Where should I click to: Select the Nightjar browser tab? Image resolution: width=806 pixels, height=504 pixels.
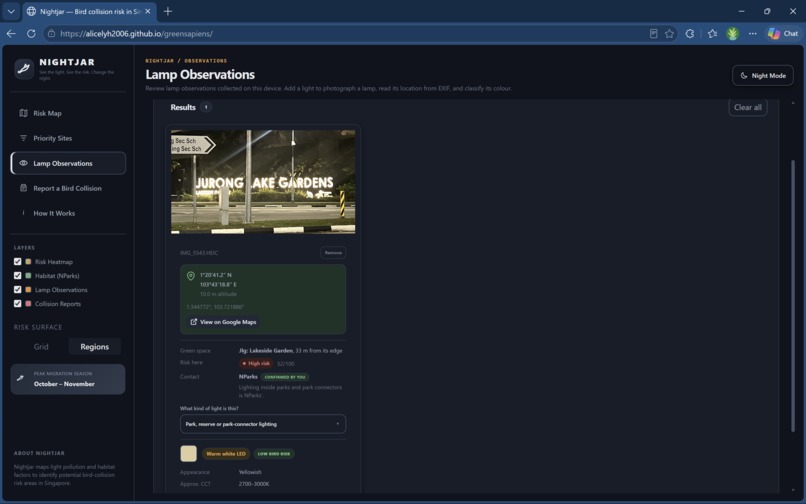(x=88, y=11)
